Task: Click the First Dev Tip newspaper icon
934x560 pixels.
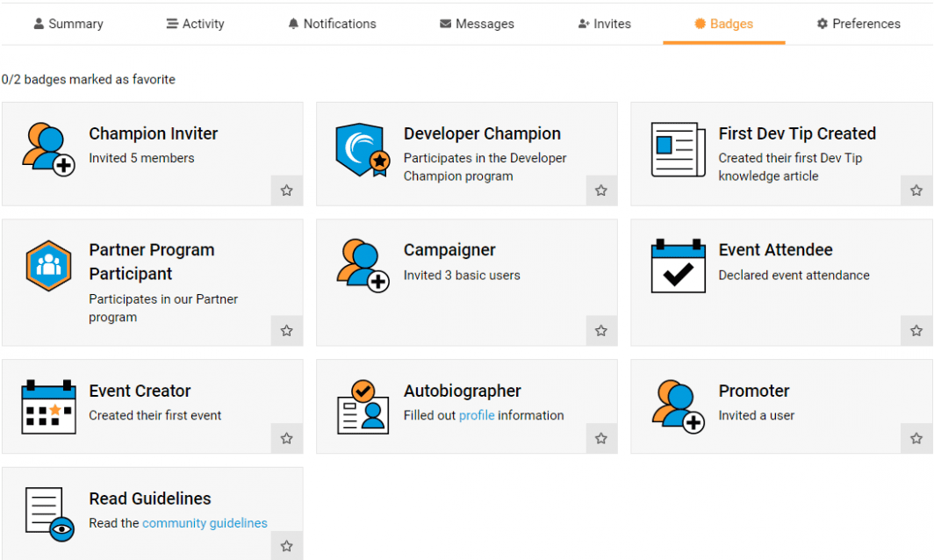Action: [x=678, y=150]
